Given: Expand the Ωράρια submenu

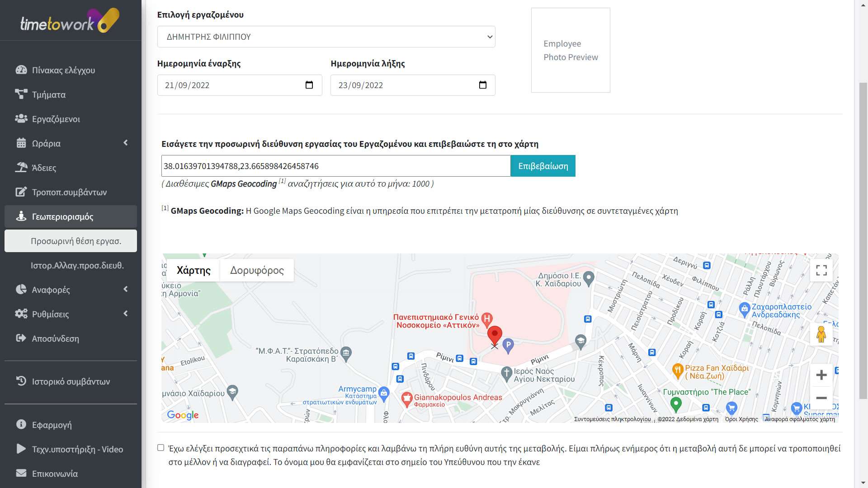Looking at the screenshot, I should (x=126, y=143).
